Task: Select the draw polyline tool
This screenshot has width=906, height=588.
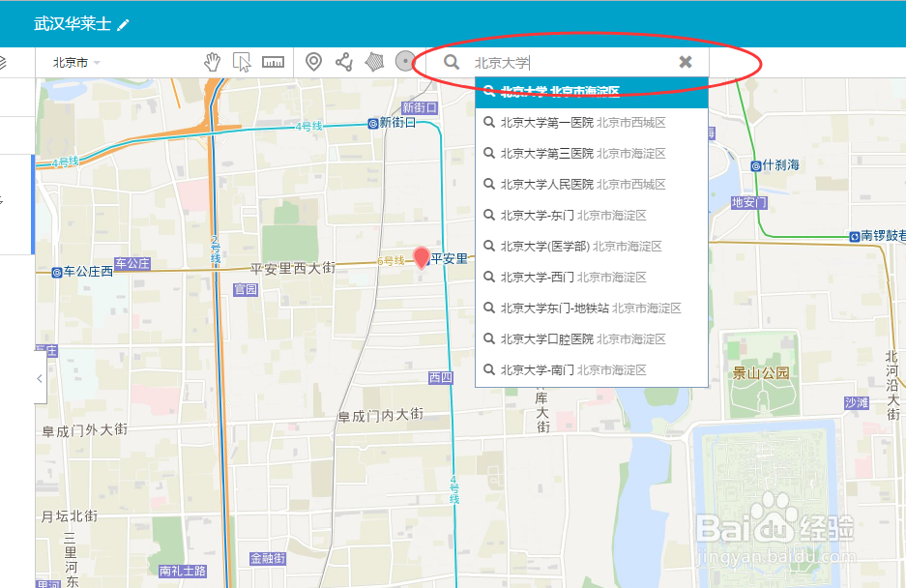Action: 344,62
